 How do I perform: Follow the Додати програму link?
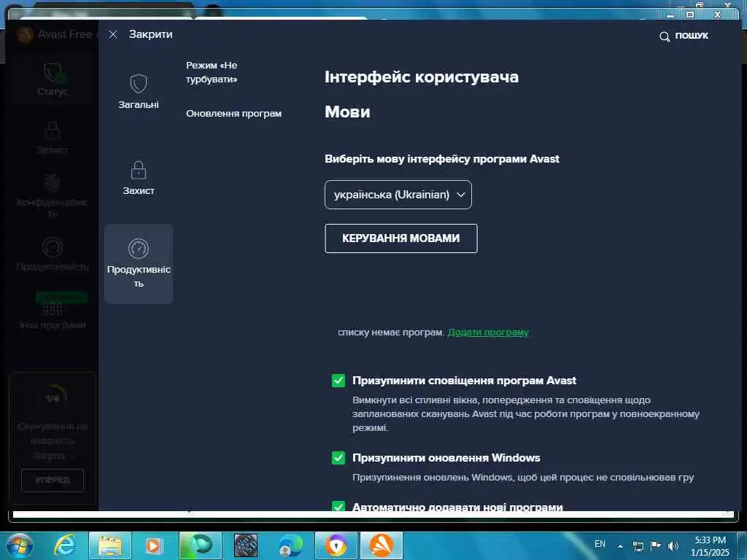click(x=488, y=332)
